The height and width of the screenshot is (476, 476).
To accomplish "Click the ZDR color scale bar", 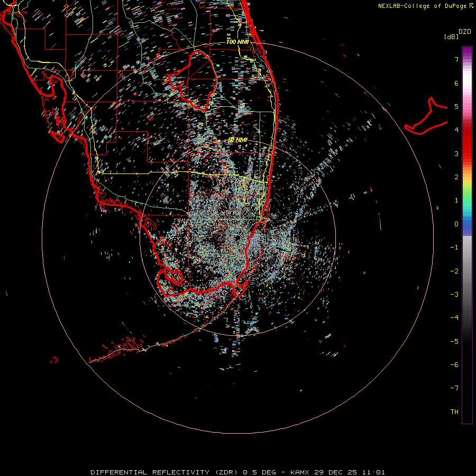I will (467, 235).
